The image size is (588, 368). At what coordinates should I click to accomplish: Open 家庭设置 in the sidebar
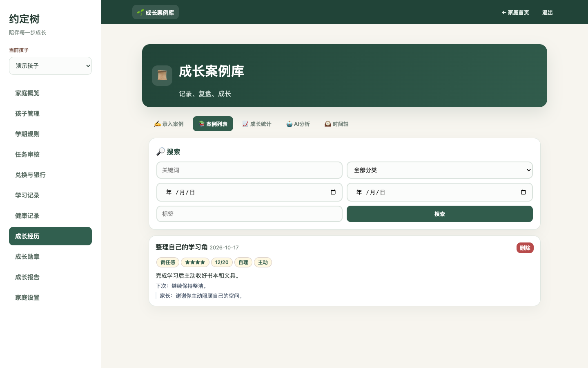50,298
